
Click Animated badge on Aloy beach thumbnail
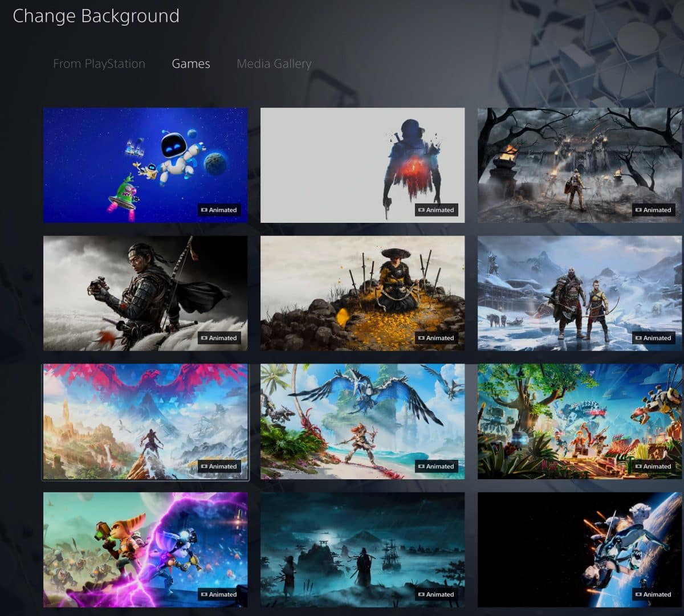436,466
